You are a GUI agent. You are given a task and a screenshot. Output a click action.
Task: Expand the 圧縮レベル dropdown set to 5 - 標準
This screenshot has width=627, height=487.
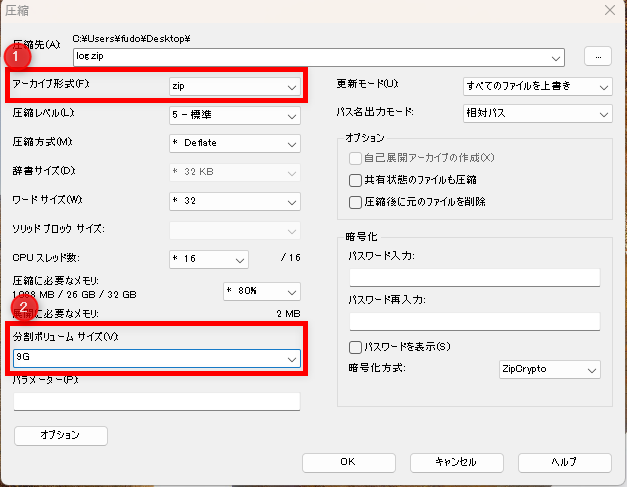(x=234, y=114)
